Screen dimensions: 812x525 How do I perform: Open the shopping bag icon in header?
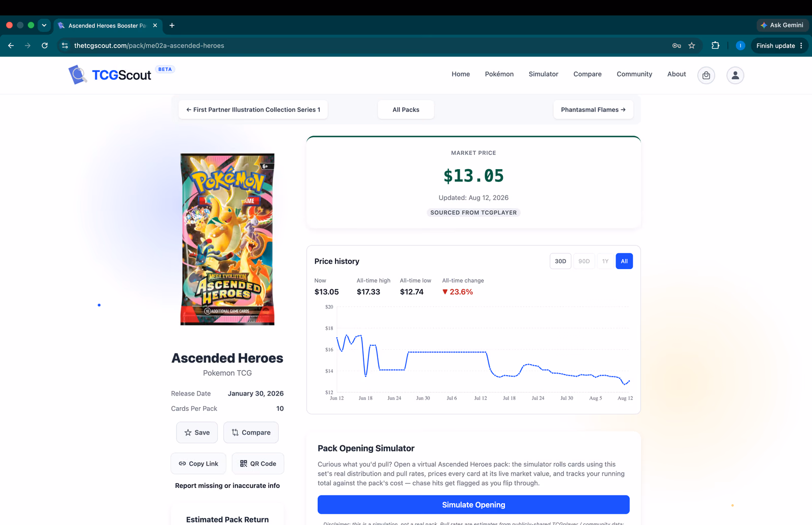706,75
